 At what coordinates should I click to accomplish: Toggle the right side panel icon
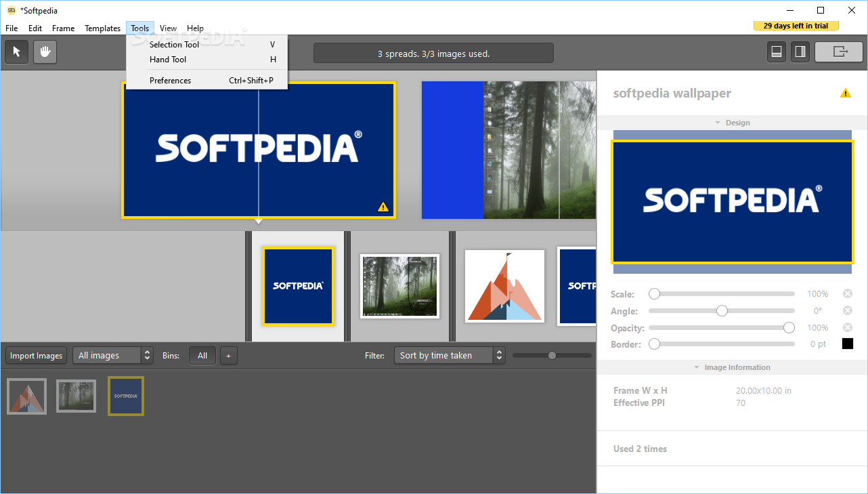[800, 52]
